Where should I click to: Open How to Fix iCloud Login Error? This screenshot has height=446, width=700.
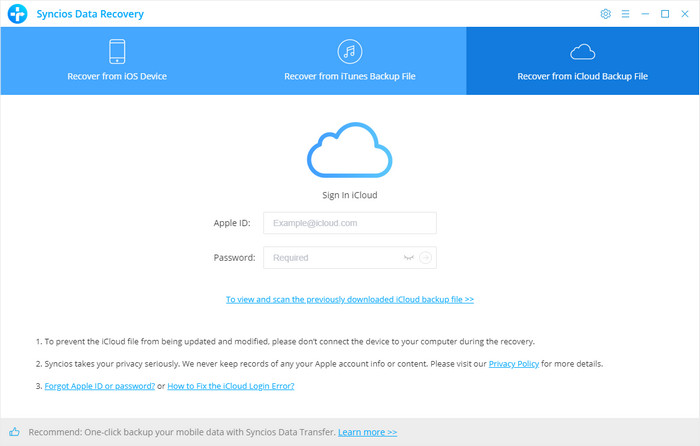pyautogui.click(x=231, y=386)
